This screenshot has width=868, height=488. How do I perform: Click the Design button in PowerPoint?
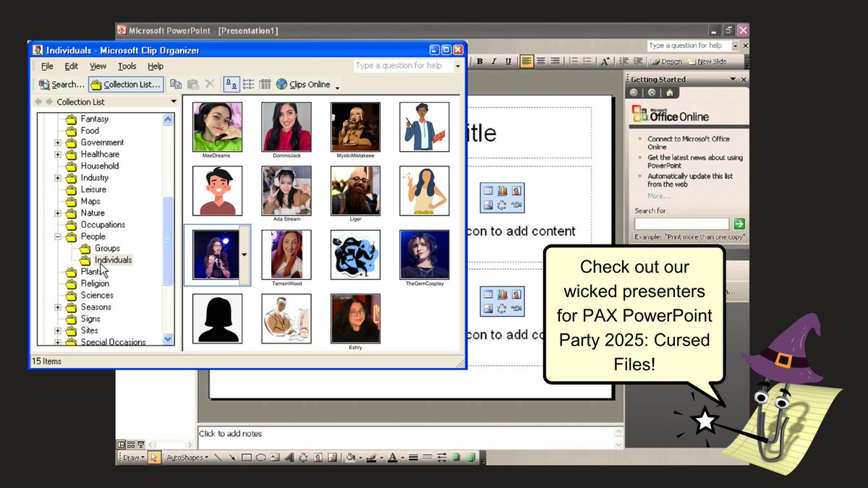click(x=665, y=62)
